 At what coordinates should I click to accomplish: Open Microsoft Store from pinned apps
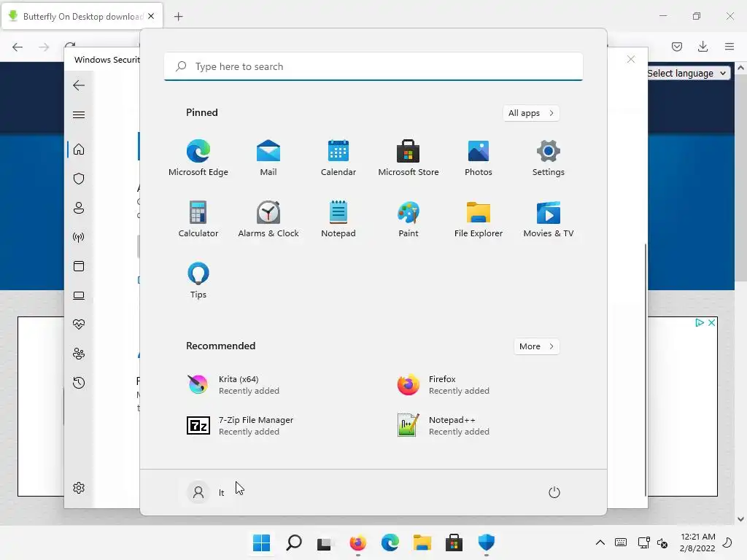pyautogui.click(x=409, y=157)
